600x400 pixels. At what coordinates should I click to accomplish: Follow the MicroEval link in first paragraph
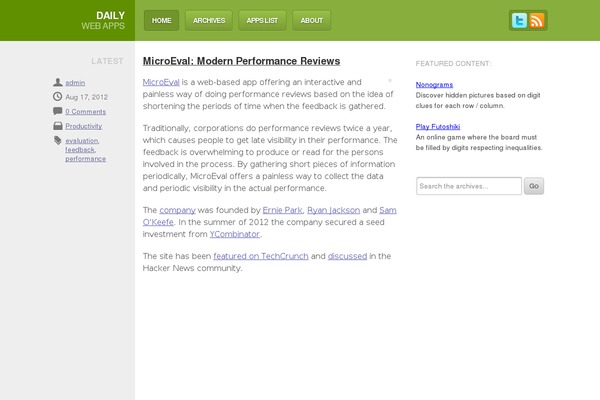pos(161,82)
